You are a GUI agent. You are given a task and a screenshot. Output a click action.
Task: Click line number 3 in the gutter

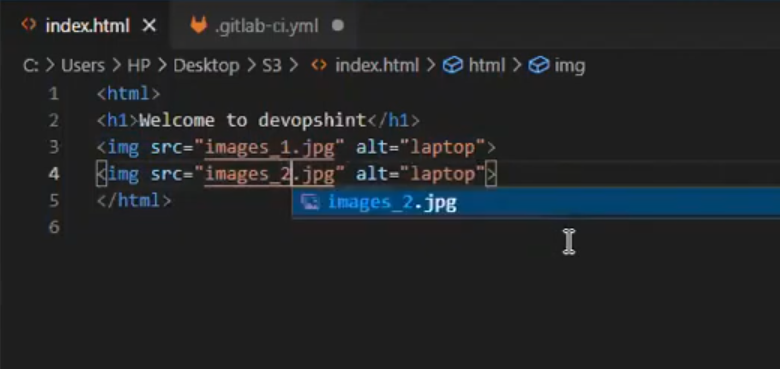54,147
